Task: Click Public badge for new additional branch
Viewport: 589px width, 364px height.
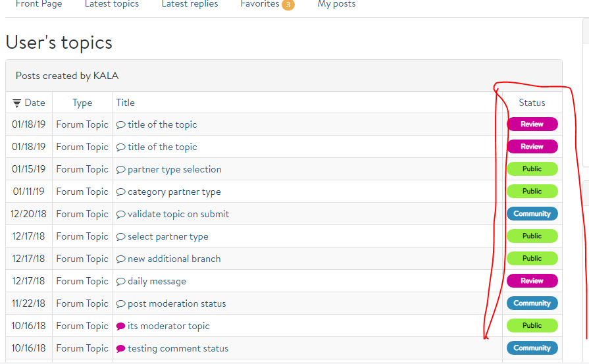Action: point(532,259)
